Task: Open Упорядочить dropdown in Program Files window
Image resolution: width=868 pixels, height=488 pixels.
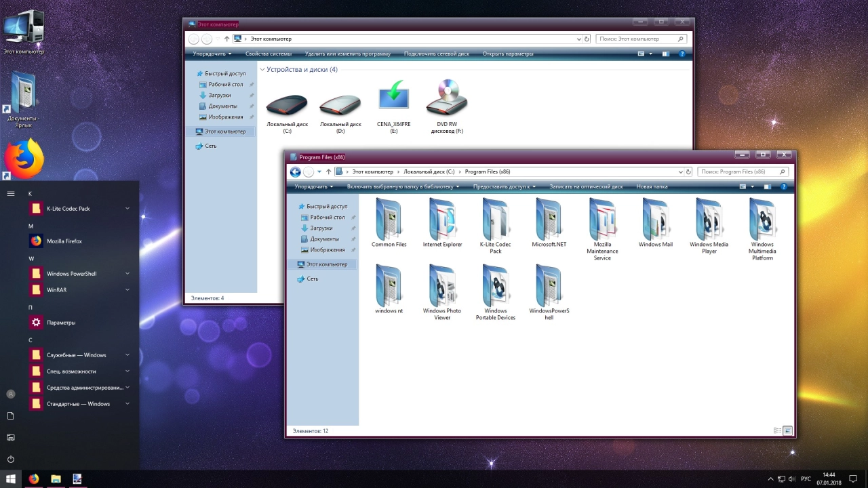Action: click(314, 186)
